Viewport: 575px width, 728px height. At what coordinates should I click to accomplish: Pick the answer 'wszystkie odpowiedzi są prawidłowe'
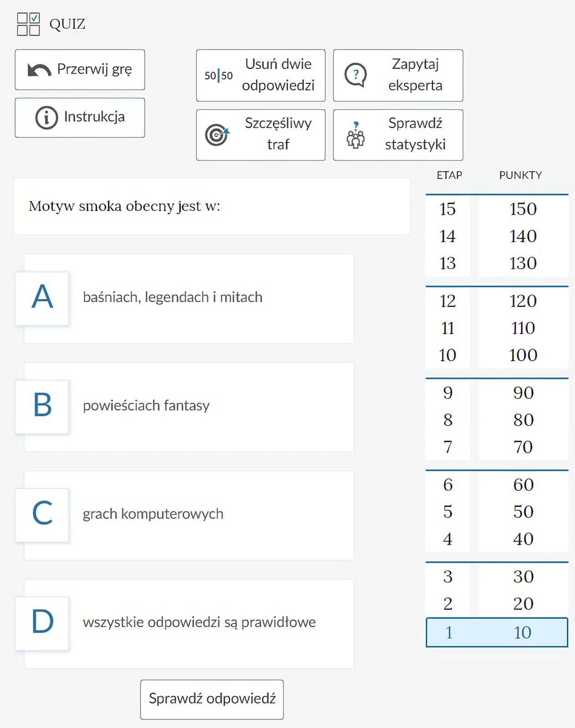[x=199, y=622]
